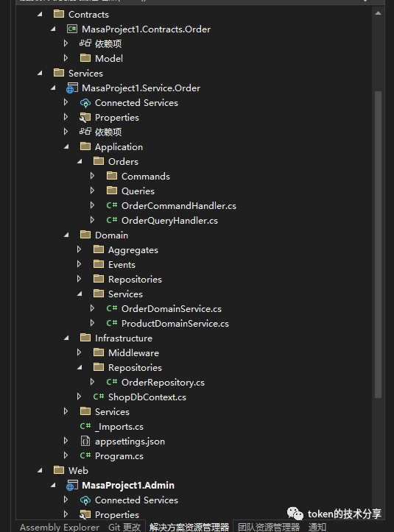Viewport: 394px width, 532px height.
Task: Click the Model folder icon
Action: click(85, 58)
